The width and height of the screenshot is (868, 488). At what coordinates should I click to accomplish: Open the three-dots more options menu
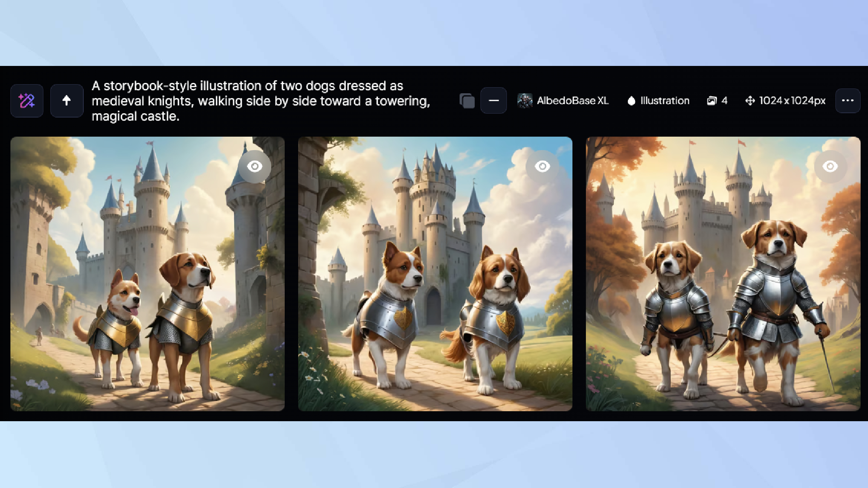pyautogui.click(x=848, y=101)
